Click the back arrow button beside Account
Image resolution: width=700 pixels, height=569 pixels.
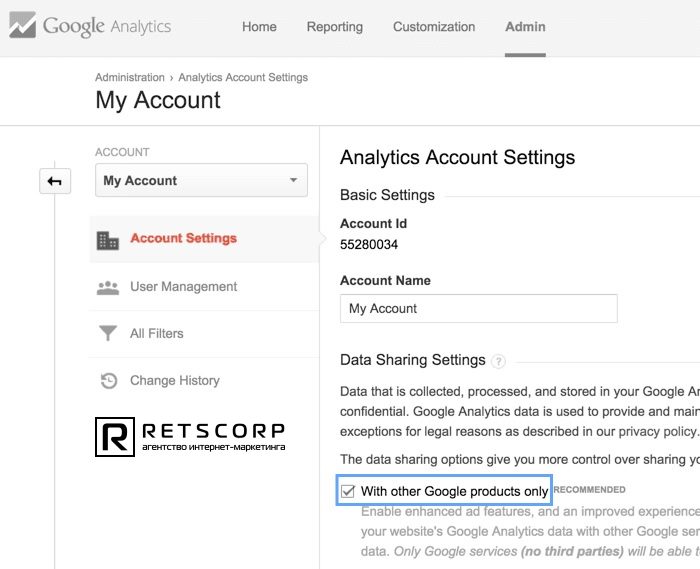(55, 181)
